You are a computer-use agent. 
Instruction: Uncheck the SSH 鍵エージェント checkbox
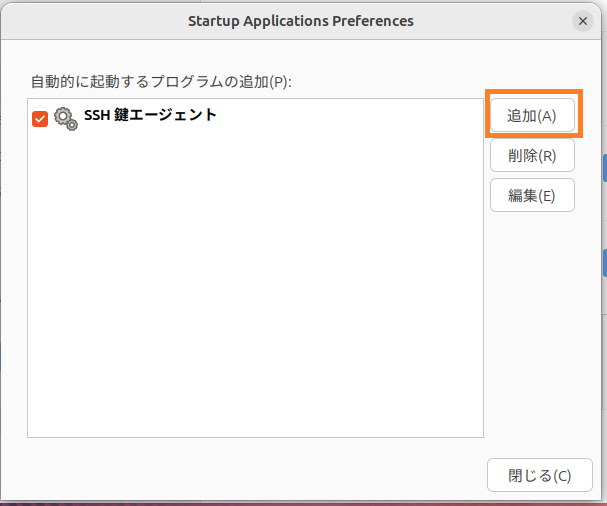tap(40, 119)
